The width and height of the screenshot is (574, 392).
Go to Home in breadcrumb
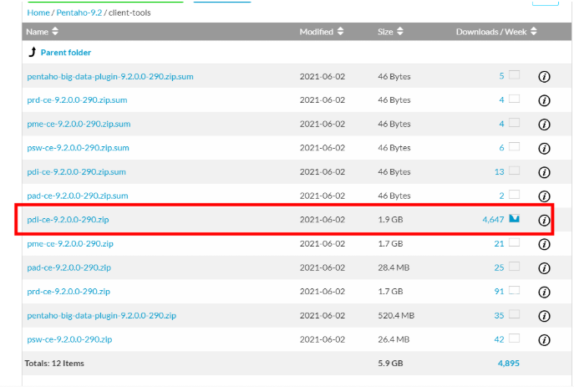(x=38, y=13)
